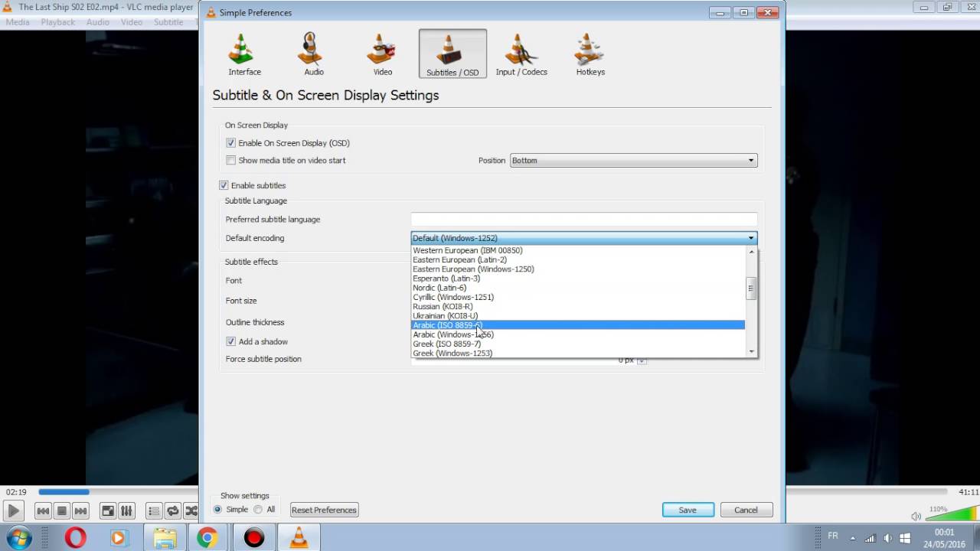Viewport: 980px width, 551px height.
Task: Open Windows Explorer from the taskbar
Action: (x=164, y=538)
